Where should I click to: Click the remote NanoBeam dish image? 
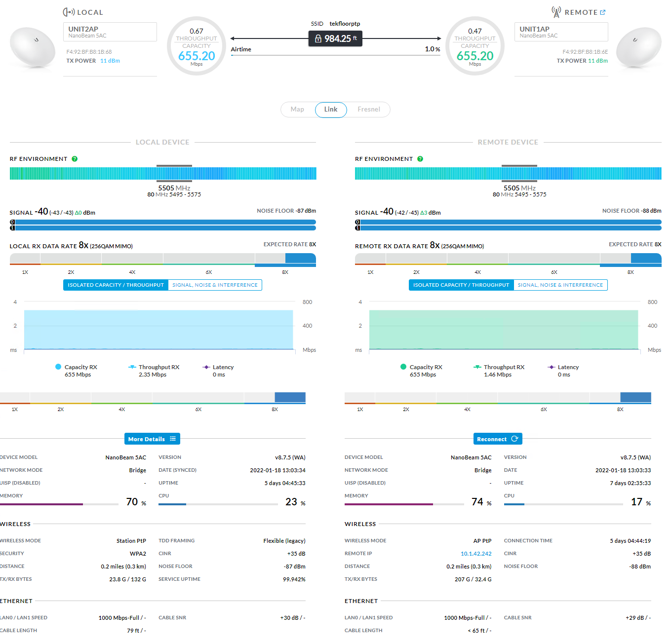639,47
